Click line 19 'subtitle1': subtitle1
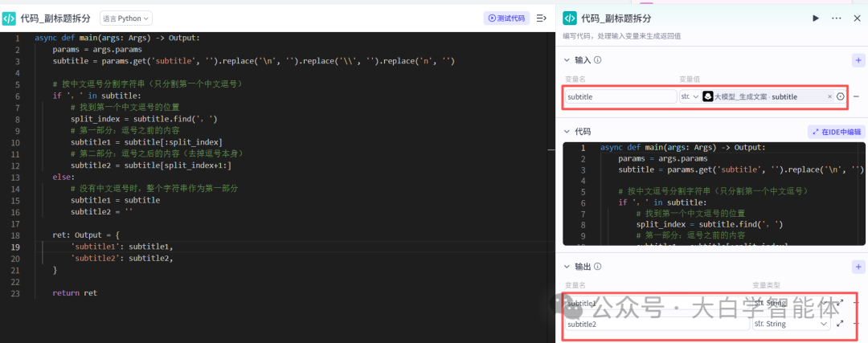Image resolution: width=868 pixels, height=343 pixels. 122,247
